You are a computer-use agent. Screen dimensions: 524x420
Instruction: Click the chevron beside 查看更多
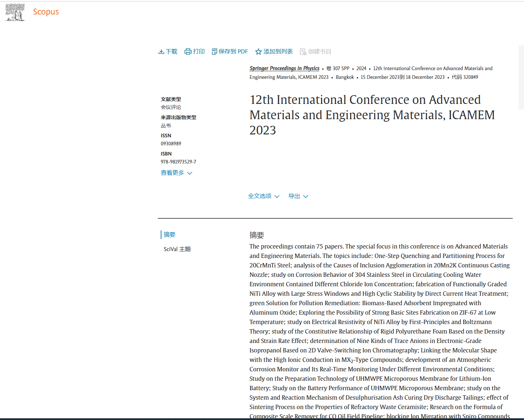189,173
